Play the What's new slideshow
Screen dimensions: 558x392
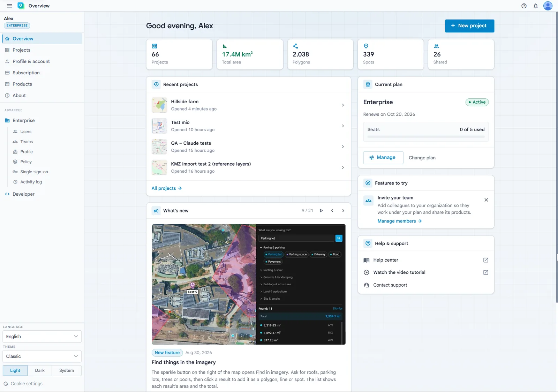pos(321,211)
